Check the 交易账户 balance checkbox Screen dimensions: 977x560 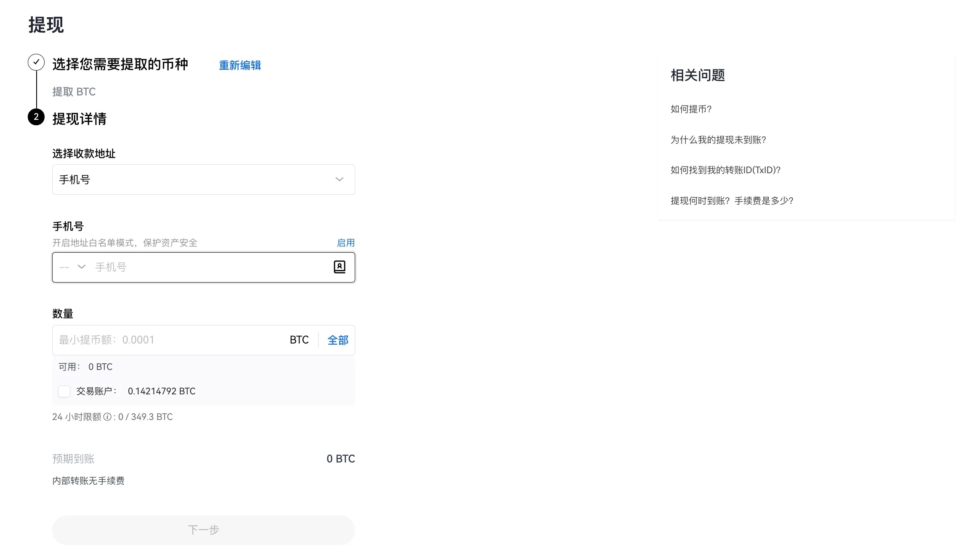click(x=64, y=391)
